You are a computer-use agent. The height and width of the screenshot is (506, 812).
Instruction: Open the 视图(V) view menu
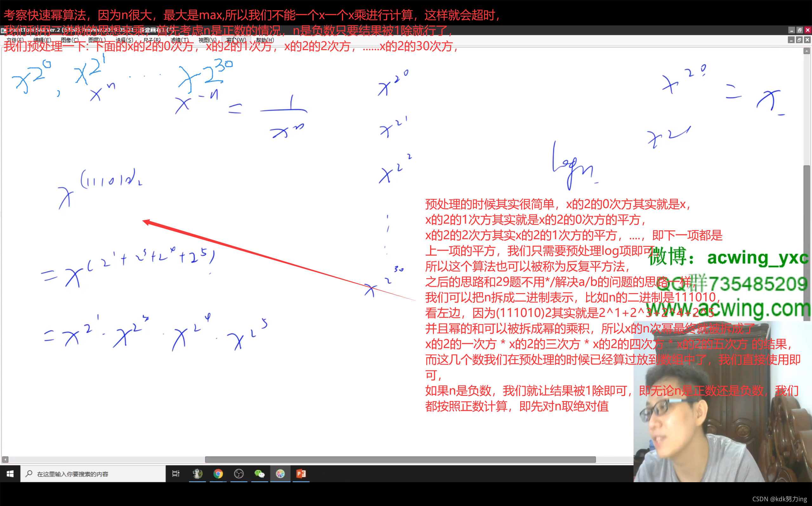[x=207, y=40]
